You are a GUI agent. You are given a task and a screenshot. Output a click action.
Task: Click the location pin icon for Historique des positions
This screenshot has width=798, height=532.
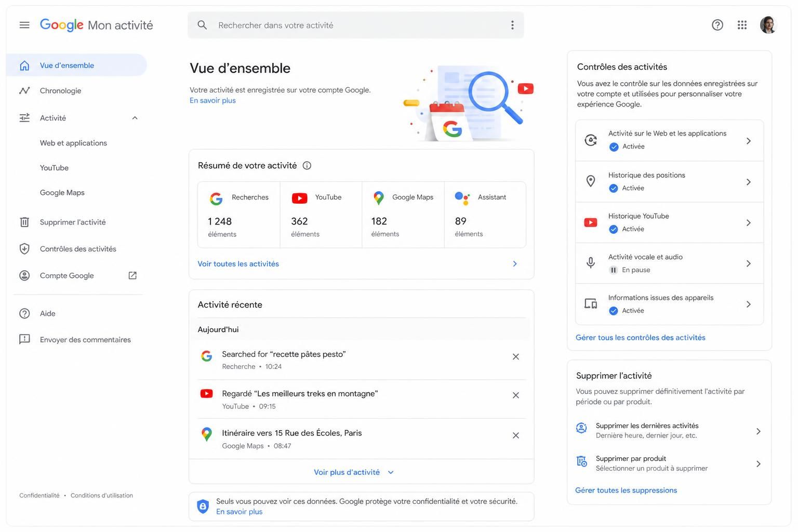pyautogui.click(x=591, y=181)
